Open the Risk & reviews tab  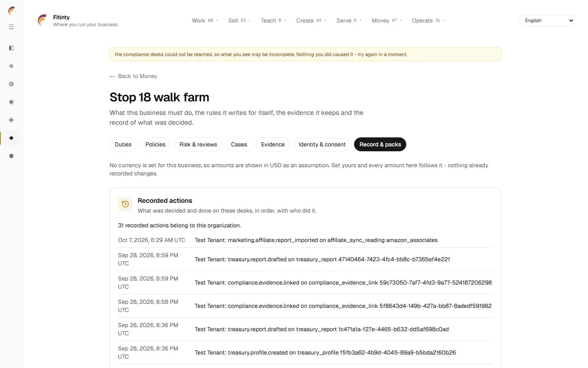(x=198, y=144)
